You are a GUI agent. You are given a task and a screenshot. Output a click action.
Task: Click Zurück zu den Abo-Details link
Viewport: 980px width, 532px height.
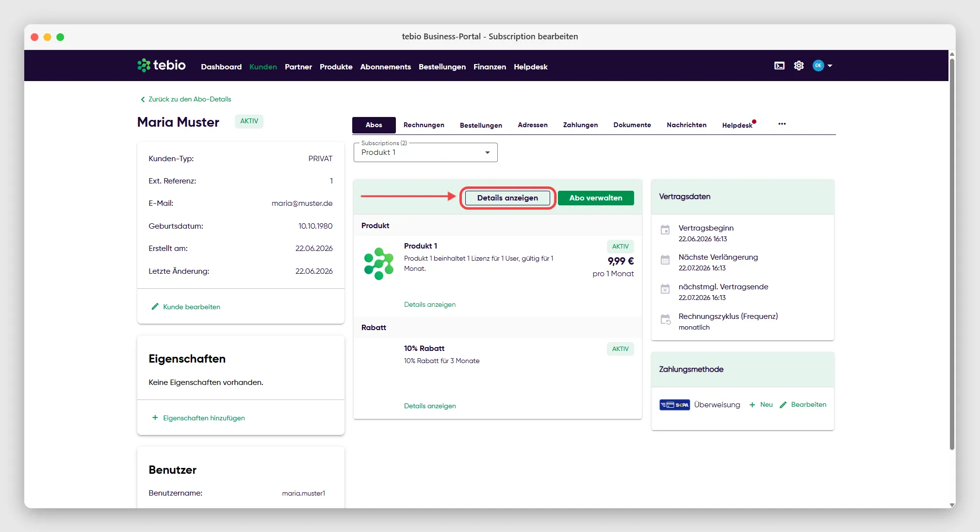[x=190, y=100]
